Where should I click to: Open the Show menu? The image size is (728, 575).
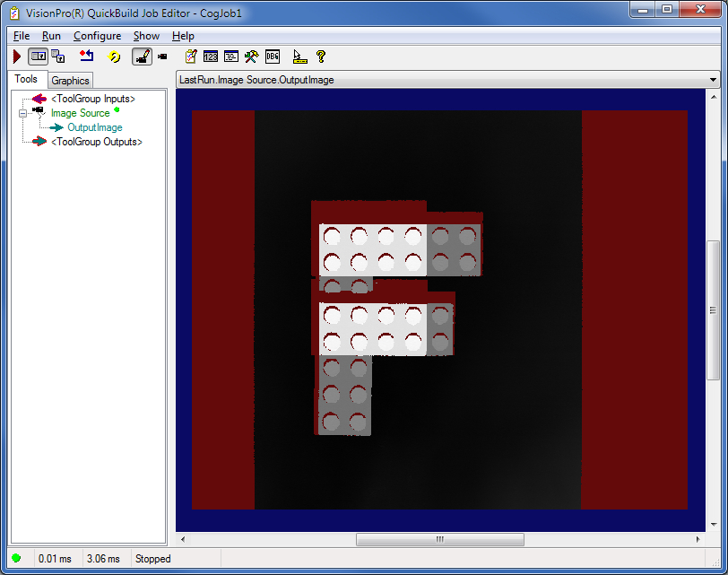(x=146, y=36)
